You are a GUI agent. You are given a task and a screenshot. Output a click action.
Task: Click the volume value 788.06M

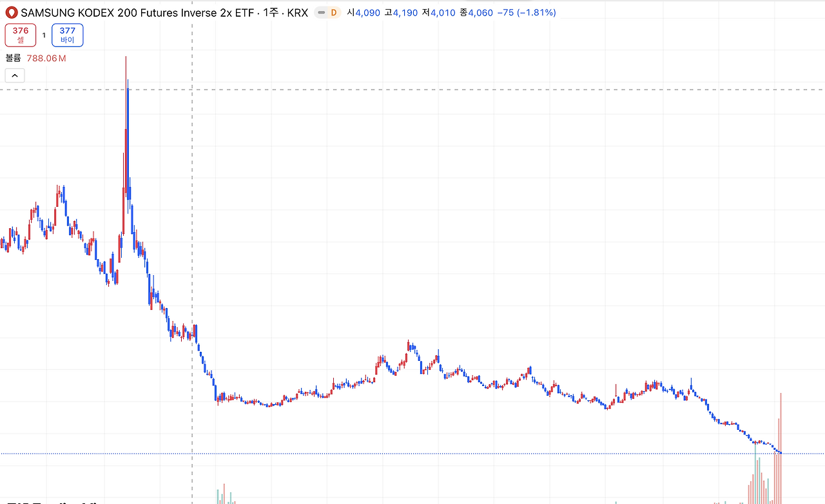[46, 58]
